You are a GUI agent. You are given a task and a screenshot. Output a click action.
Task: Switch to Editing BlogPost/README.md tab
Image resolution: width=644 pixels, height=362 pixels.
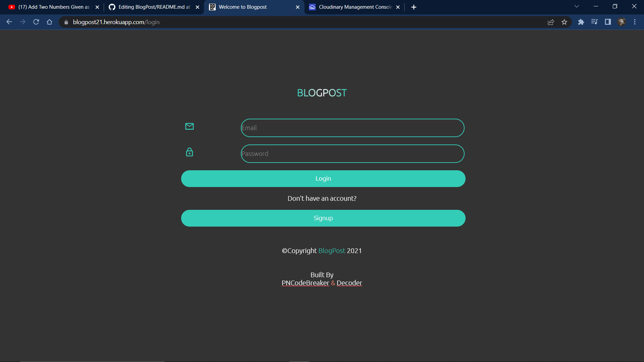click(154, 7)
